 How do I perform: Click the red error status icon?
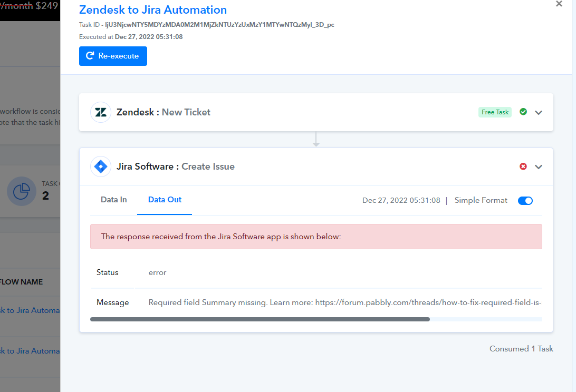(x=523, y=166)
